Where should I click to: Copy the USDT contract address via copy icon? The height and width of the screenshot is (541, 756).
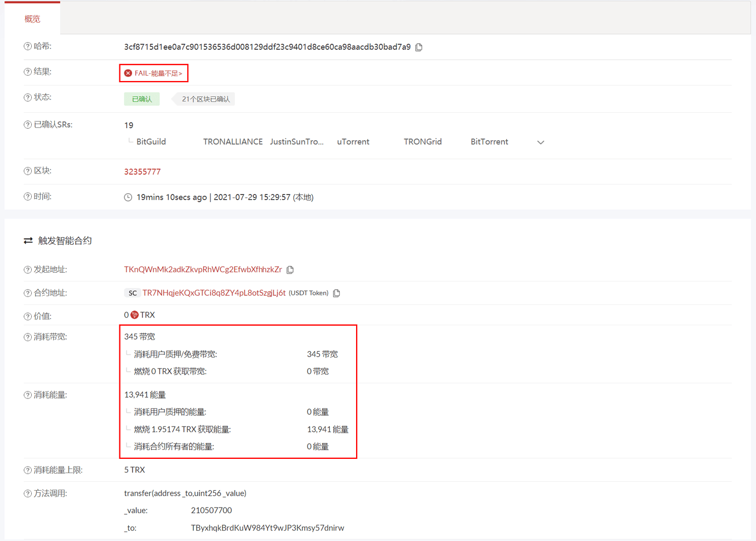point(336,293)
